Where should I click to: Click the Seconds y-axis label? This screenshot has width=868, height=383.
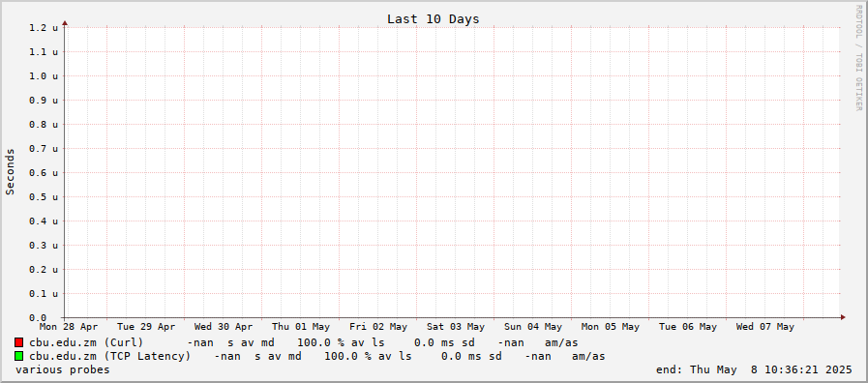[x=10, y=171]
